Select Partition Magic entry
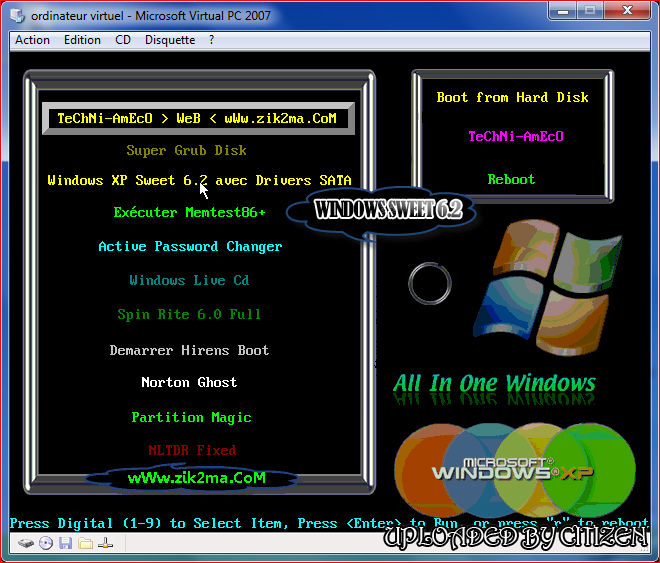Viewport: 660px width, 563px height. pyautogui.click(x=192, y=417)
